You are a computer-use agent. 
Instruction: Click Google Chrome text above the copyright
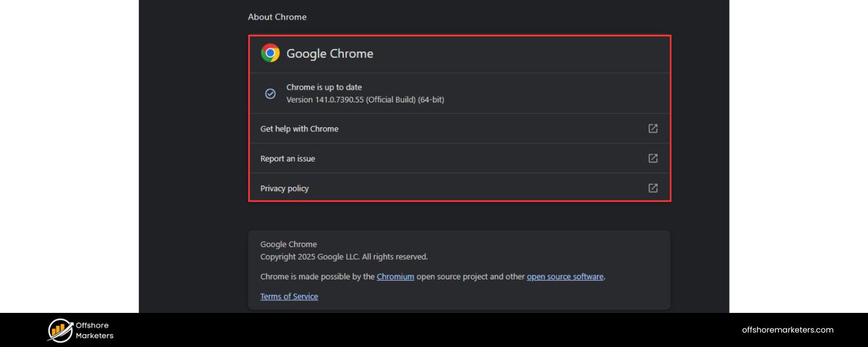click(x=288, y=244)
